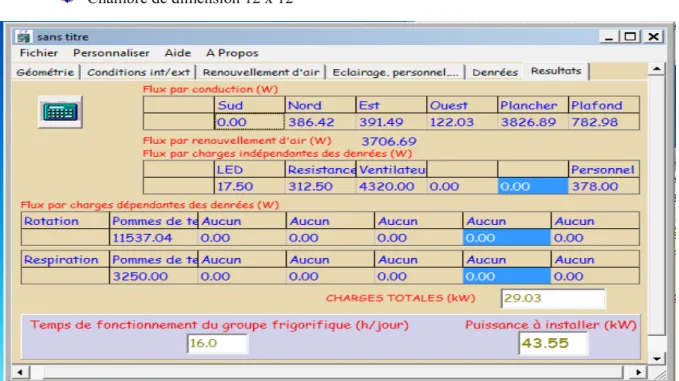
Task: Click the Ventilateu header cell
Action: click(391, 170)
